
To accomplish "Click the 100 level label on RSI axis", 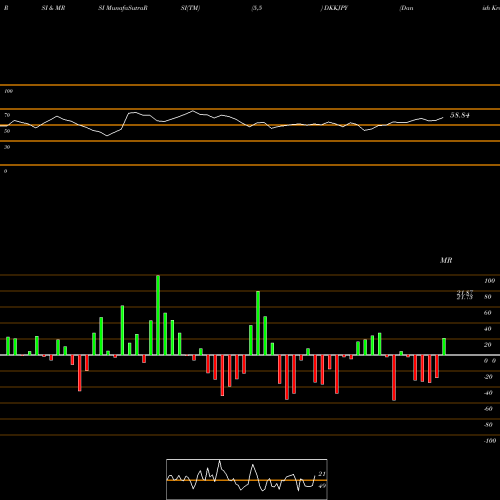I will [x=8, y=91].
